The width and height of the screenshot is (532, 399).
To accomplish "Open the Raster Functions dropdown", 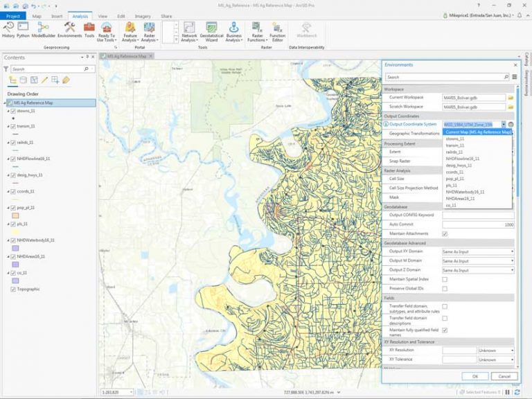I will pos(257,32).
